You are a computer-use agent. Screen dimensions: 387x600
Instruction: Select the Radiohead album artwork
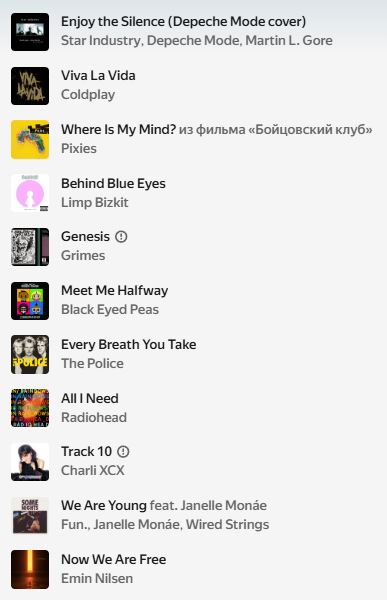pos(30,408)
